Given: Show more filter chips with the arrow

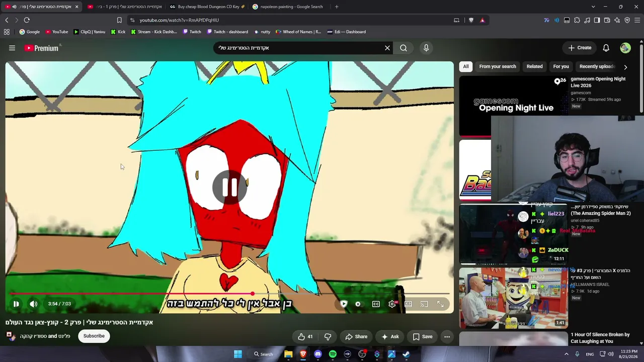Looking at the screenshot, I should [625, 67].
